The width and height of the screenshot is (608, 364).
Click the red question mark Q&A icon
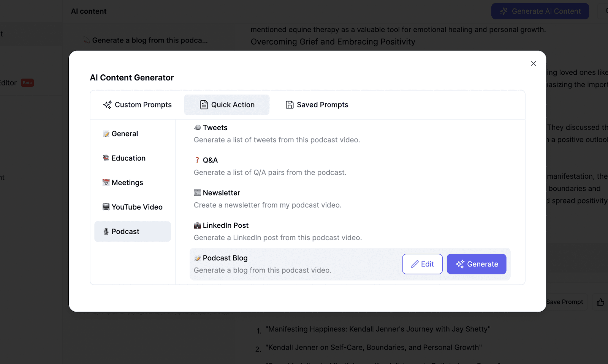pyautogui.click(x=197, y=160)
